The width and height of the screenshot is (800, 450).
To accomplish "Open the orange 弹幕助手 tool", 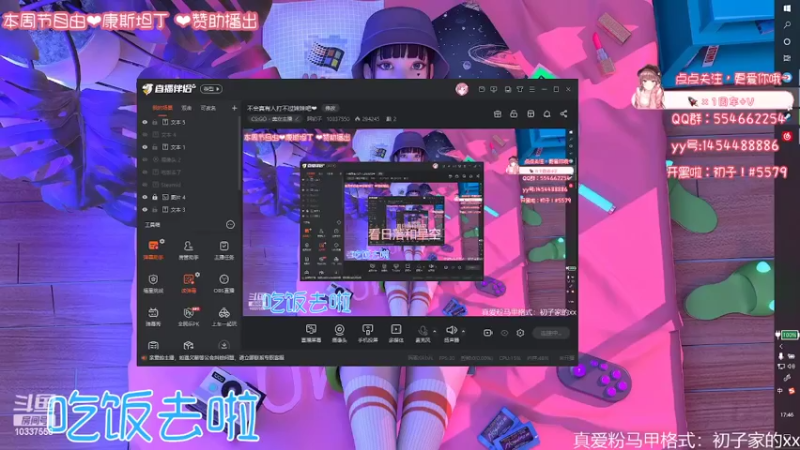I will coord(153,250).
